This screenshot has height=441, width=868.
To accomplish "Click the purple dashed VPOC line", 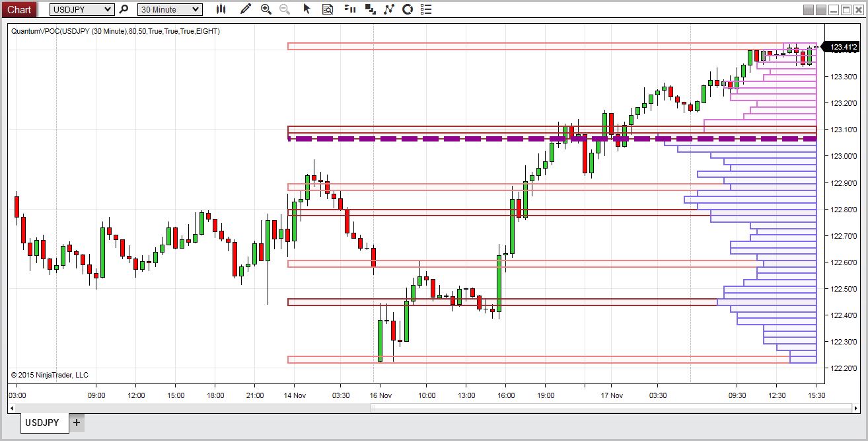I will [552, 139].
